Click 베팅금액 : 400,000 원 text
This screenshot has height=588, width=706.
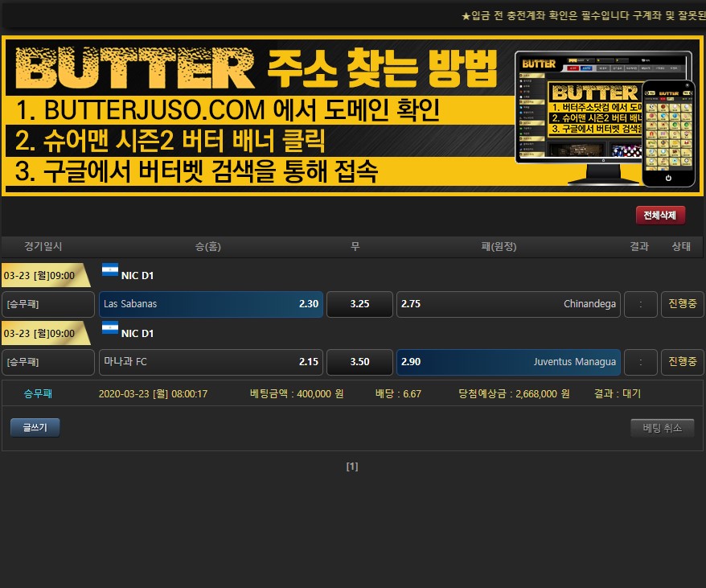(x=297, y=394)
